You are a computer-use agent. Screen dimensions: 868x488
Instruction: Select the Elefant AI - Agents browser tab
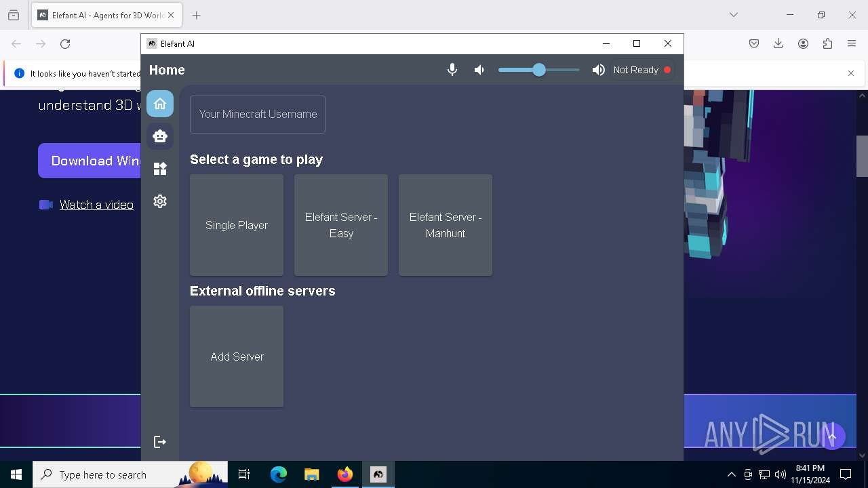pyautogui.click(x=107, y=15)
